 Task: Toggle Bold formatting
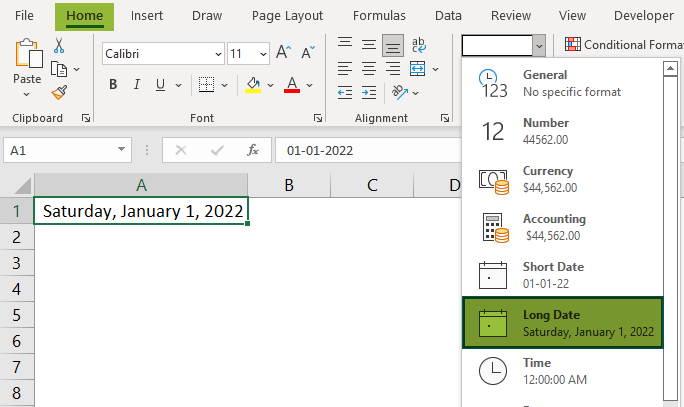[x=113, y=85]
